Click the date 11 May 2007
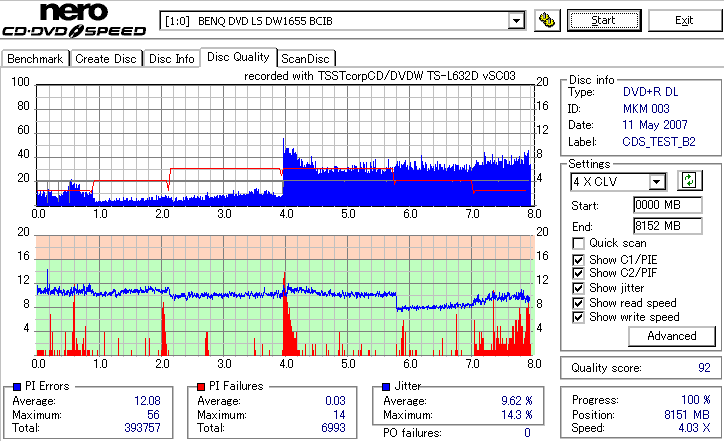The width and height of the screenshot is (724, 441). pyautogui.click(x=655, y=125)
